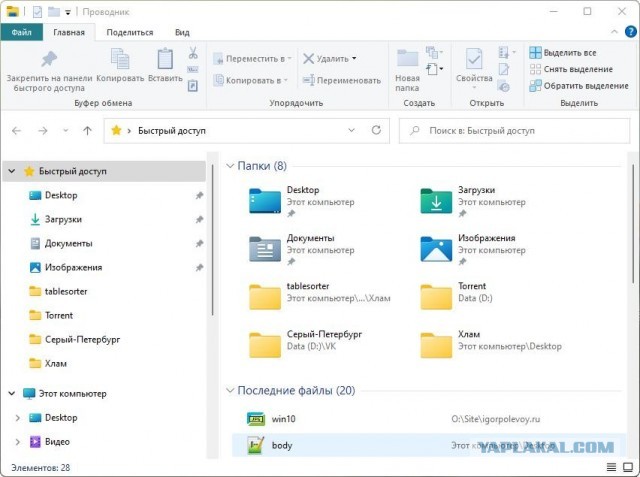
Task: Click the Properties icon in title bar
Action: coord(37,12)
